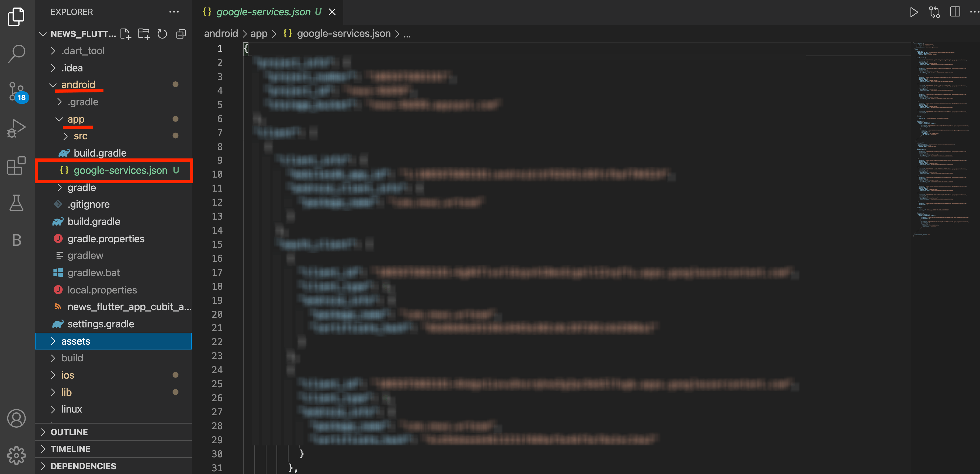Click app in the breadcrumb path
This screenshot has width=980, height=474.
point(259,33)
